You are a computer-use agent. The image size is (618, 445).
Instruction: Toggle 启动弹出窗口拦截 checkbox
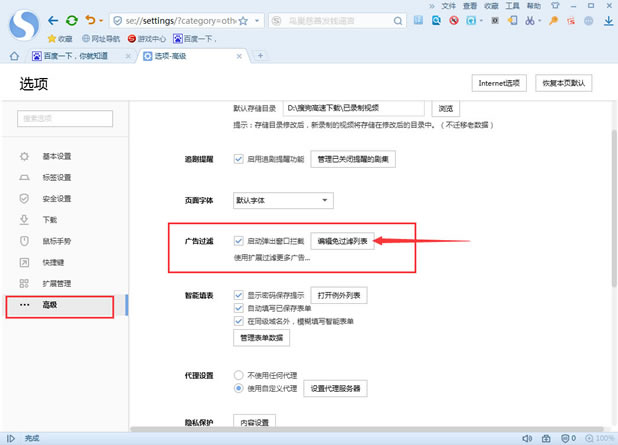[x=238, y=241]
